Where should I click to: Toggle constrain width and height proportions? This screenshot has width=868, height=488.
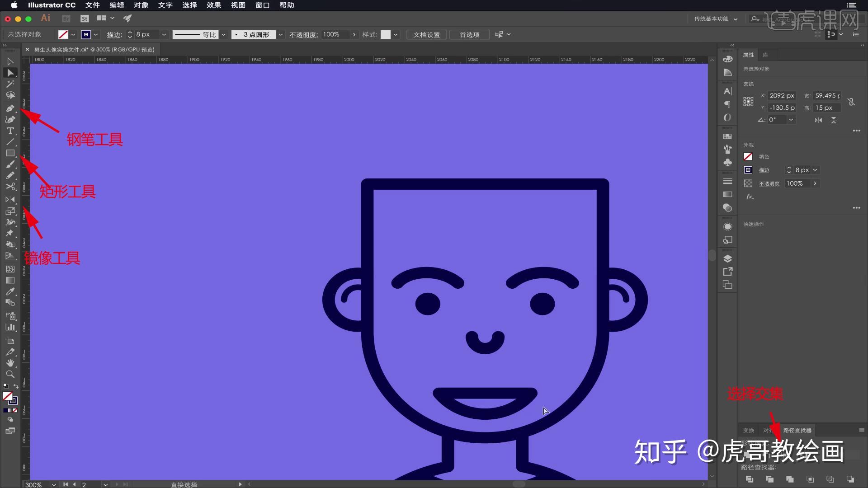(x=851, y=102)
